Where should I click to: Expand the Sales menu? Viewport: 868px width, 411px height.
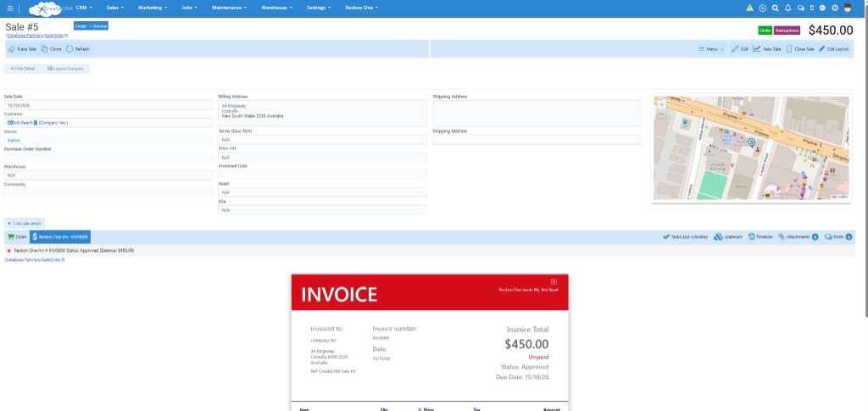click(115, 8)
